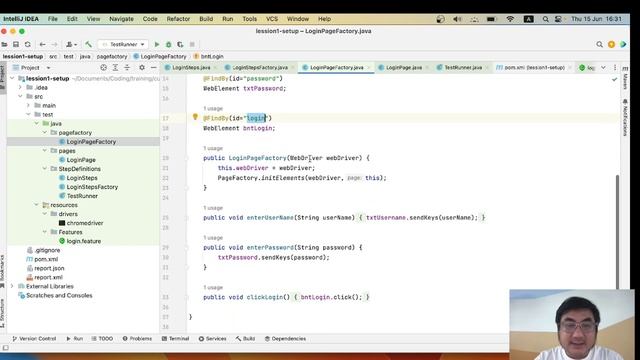Collapse the src folder
This screenshot has height=360, width=640.
coord(20,96)
